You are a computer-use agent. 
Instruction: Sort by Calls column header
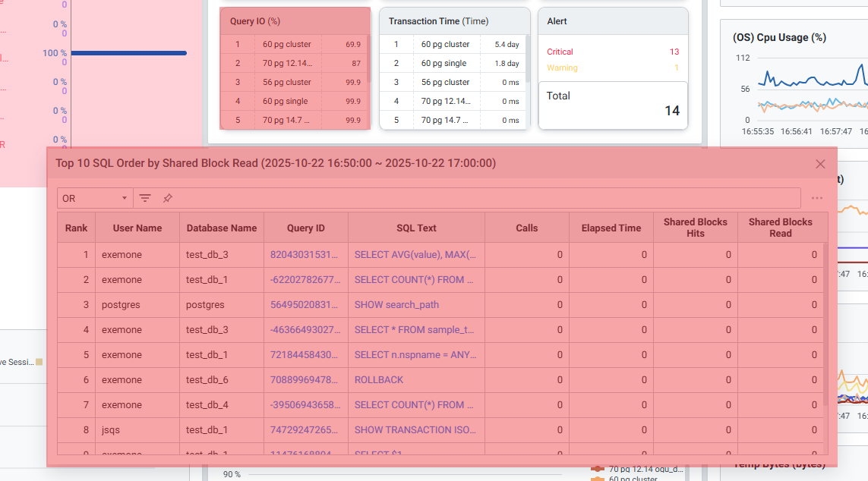[526, 228]
